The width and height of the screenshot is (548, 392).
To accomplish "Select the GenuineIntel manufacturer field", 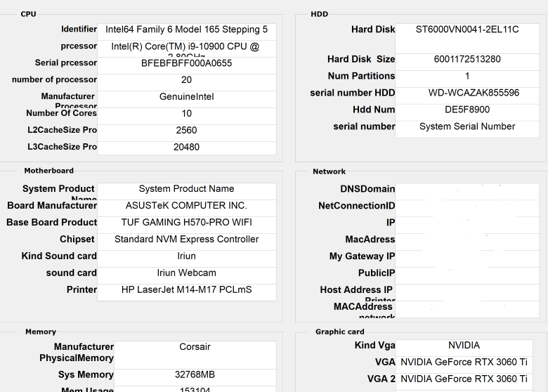I will [187, 99].
